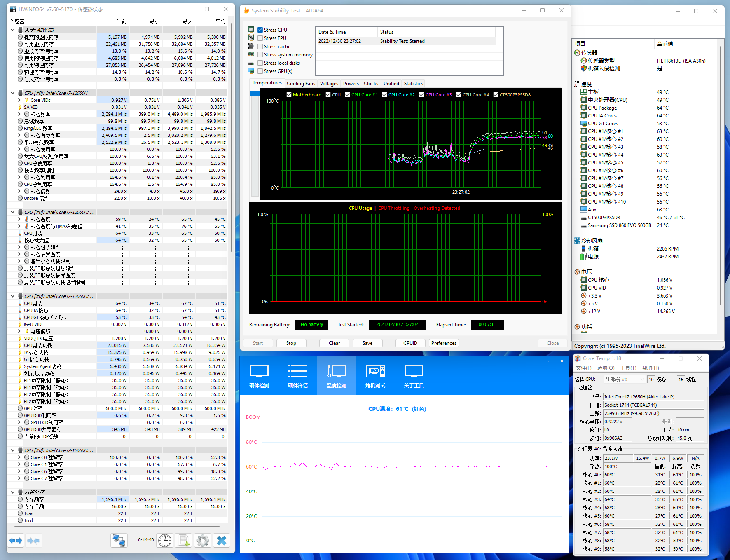
Task: Open the 选项(O) menu in Core Temp
Action: click(606, 368)
